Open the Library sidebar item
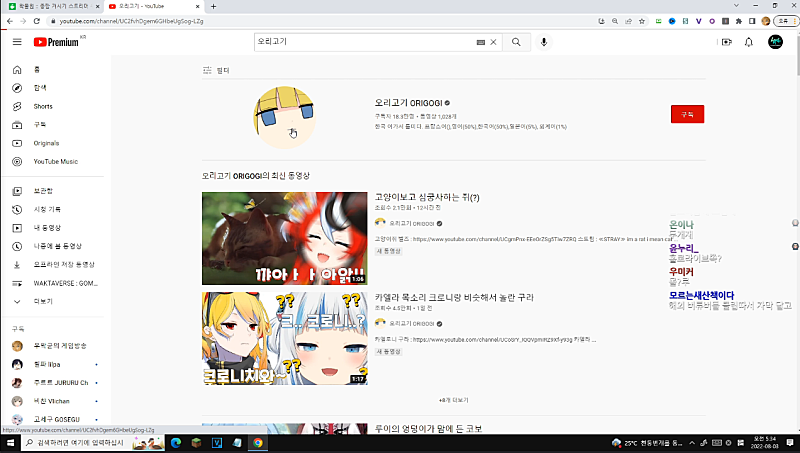Viewport: 800px width, 453px height. 53,191
